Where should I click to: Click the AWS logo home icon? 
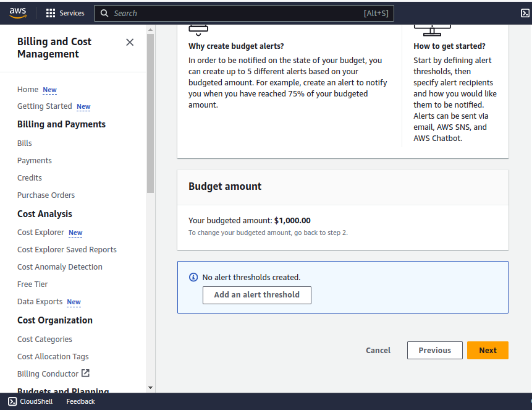[18, 12]
